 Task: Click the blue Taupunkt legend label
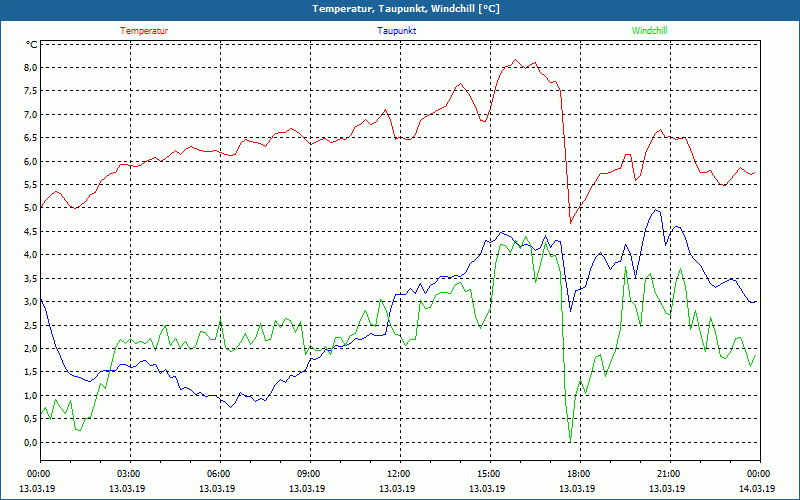click(x=396, y=31)
